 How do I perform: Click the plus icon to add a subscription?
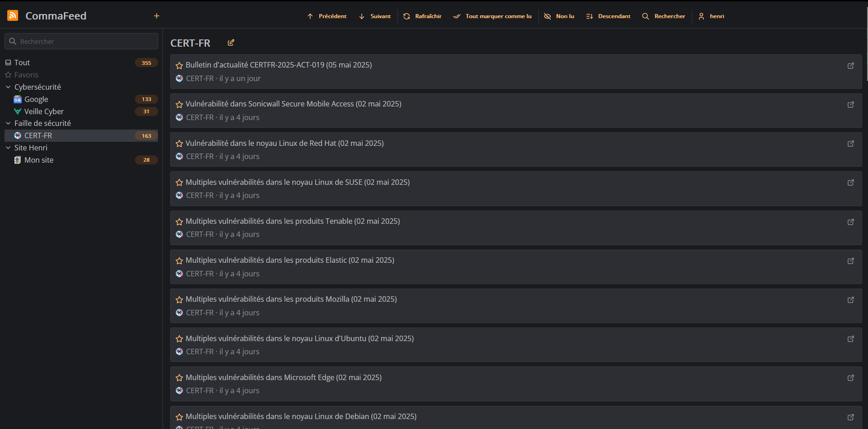tap(157, 16)
